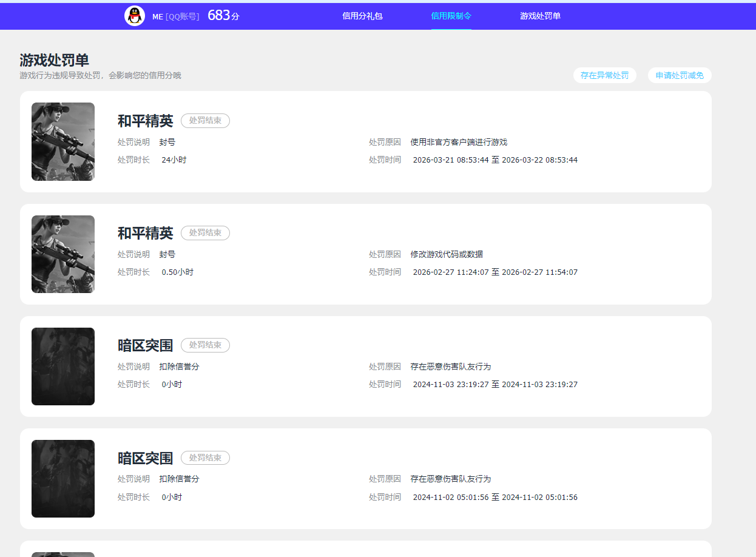Screen dimensions: 756x557
Task: Click the 暗区突围 title of the 2024-11-02 record
Action: [x=145, y=458]
